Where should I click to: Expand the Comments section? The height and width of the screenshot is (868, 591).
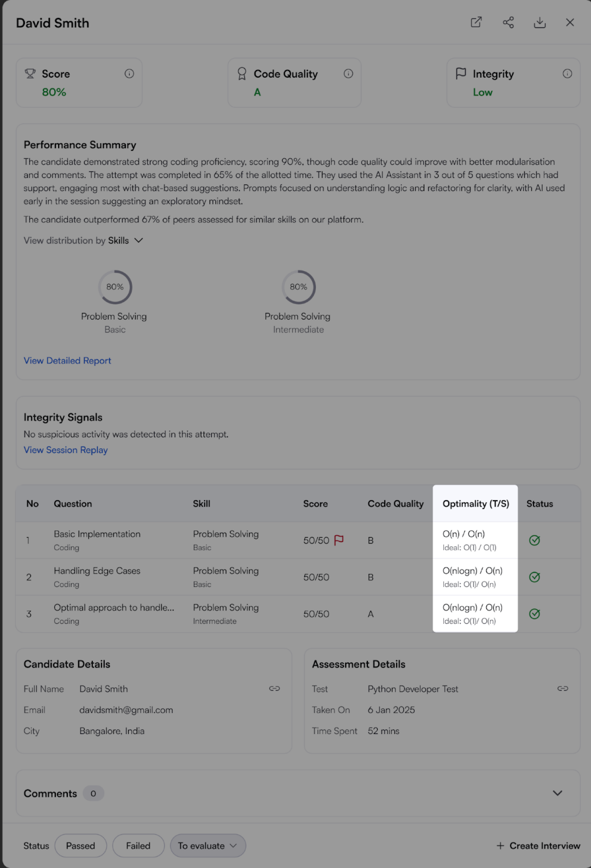(x=557, y=793)
